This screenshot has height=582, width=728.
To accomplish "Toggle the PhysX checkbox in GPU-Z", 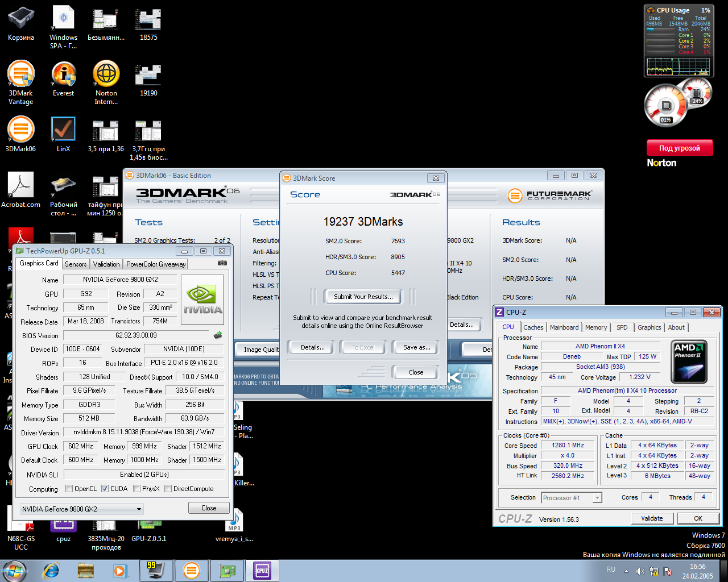I will (136, 489).
